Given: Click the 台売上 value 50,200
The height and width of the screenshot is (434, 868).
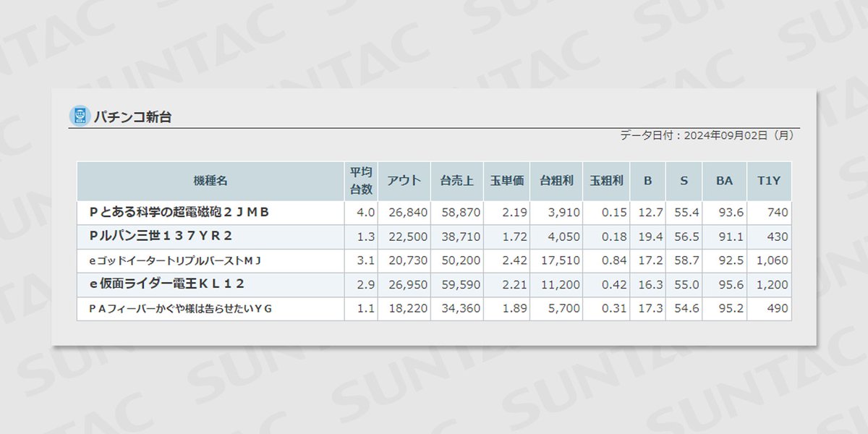Looking at the screenshot, I should [461, 261].
